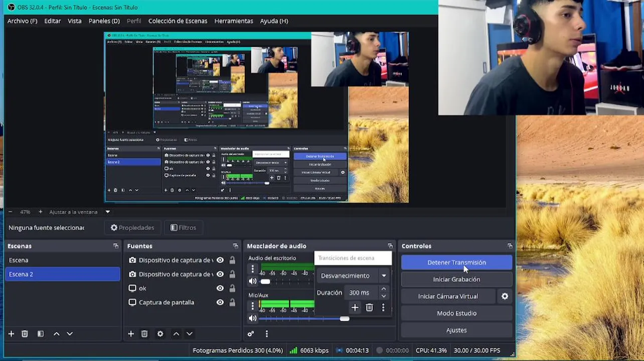Screen dimensions: 644x361
Task: Open advanced audio properties gears icon
Action: point(251,333)
